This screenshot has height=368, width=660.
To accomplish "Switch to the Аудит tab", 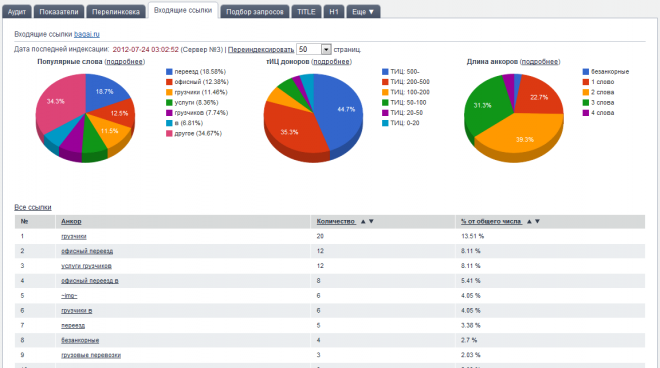I will tap(17, 12).
